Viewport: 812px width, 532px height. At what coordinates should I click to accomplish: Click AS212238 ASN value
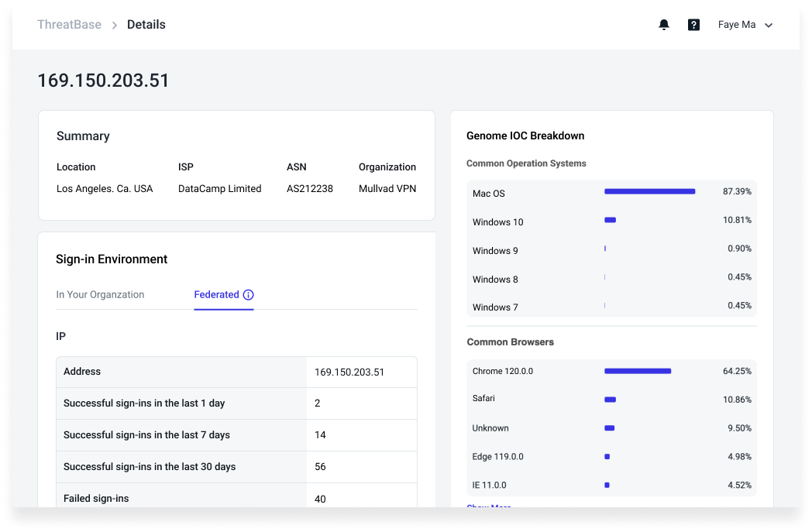310,188
